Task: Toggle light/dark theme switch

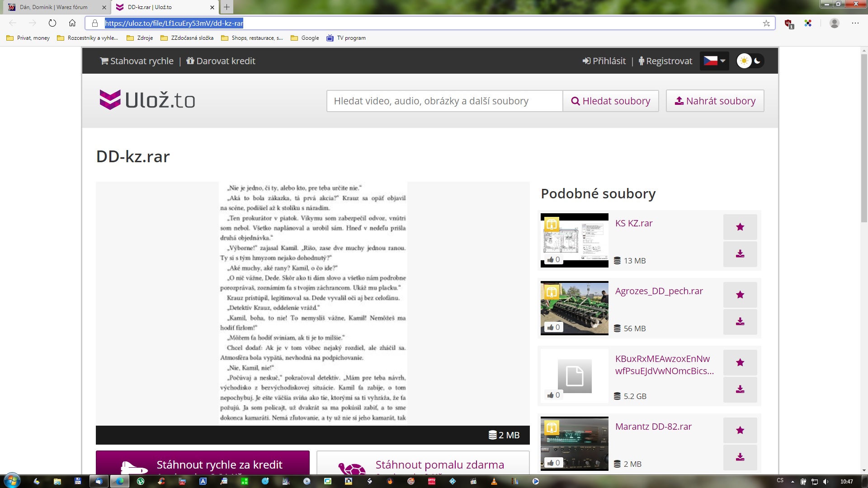Action: click(750, 61)
